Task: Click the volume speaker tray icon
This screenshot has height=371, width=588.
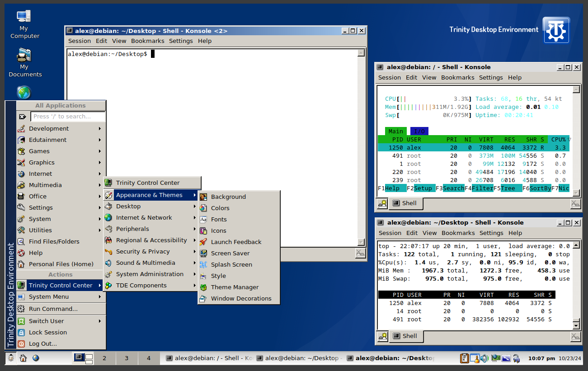Action: pyautogui.click(x=484, y=358)
